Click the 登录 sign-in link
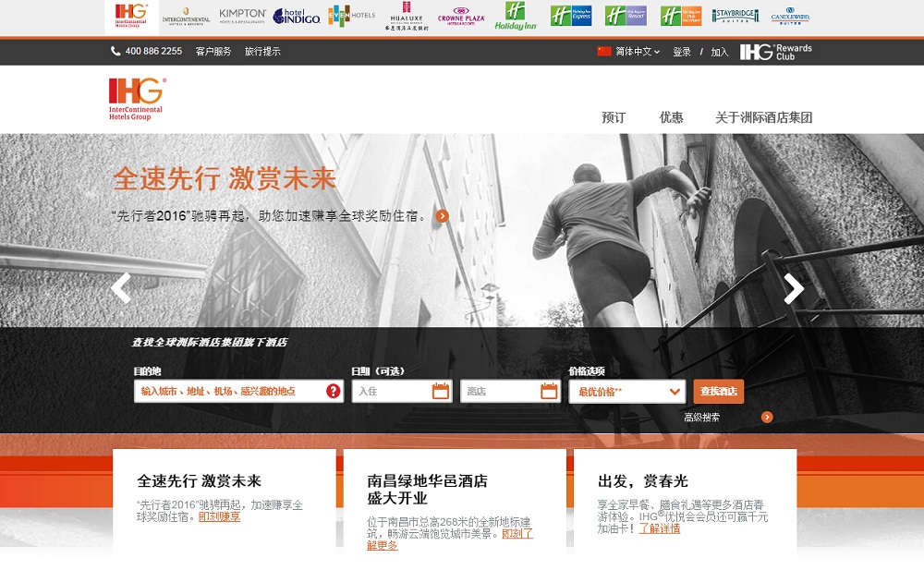The width and height of the screenshot is (924, 570). (x=682, y=52)
